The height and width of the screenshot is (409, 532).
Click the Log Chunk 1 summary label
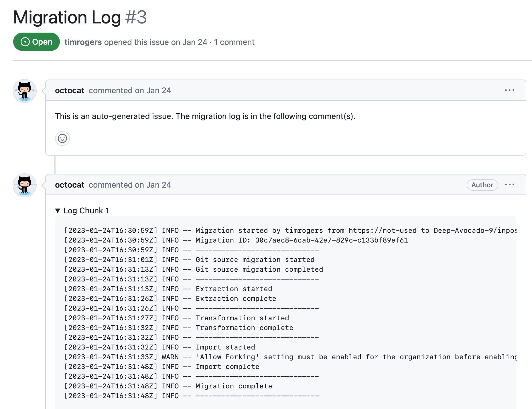[86, 211]
